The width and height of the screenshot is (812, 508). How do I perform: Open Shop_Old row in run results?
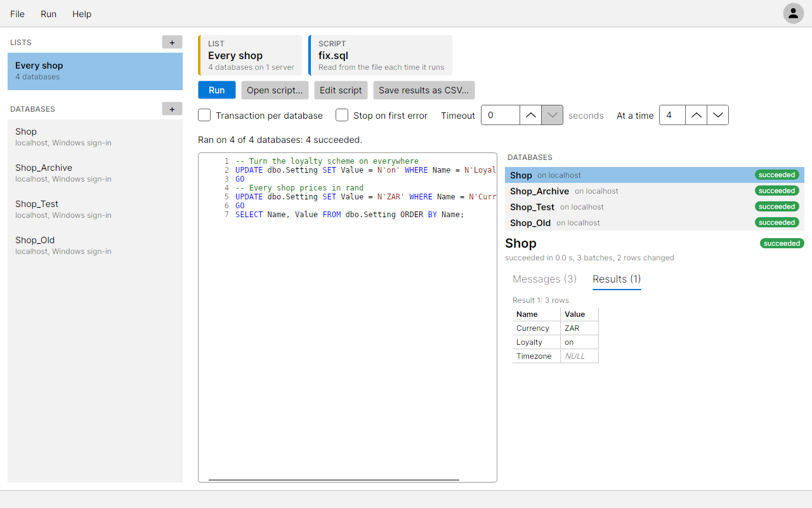(x=655, y=223)
